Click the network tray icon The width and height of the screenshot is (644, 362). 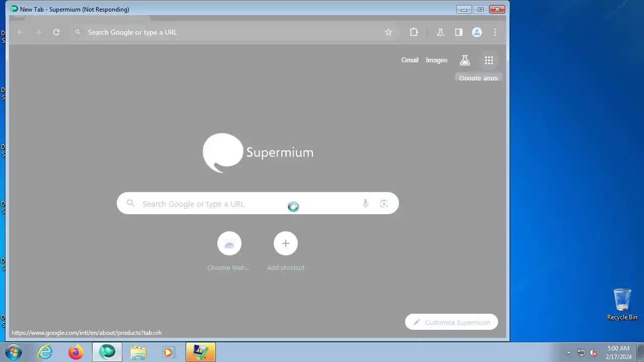tap(581, 352)
